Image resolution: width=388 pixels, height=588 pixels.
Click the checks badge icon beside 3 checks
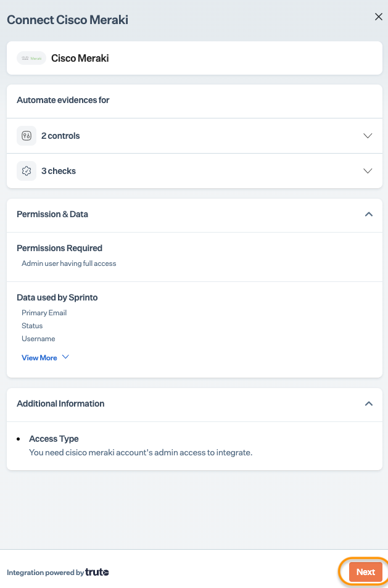click(27, 171)
